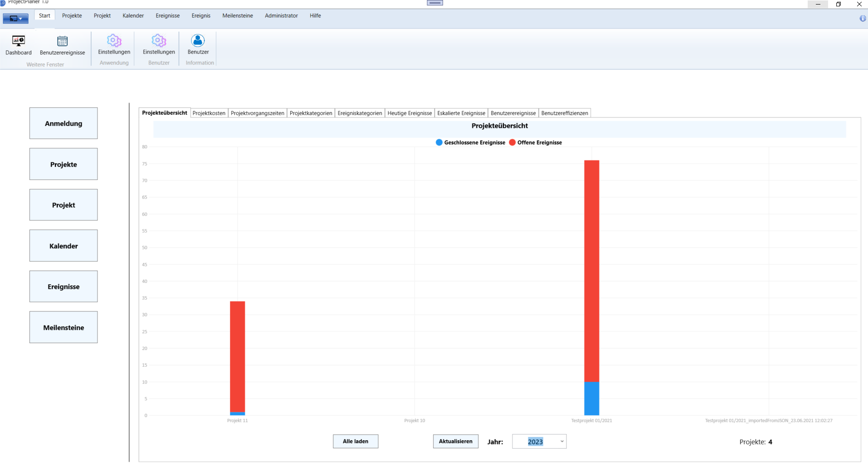Click the Meilensteine side button
This screenshot has width=868, height=471.
click(x=63, y=327)
